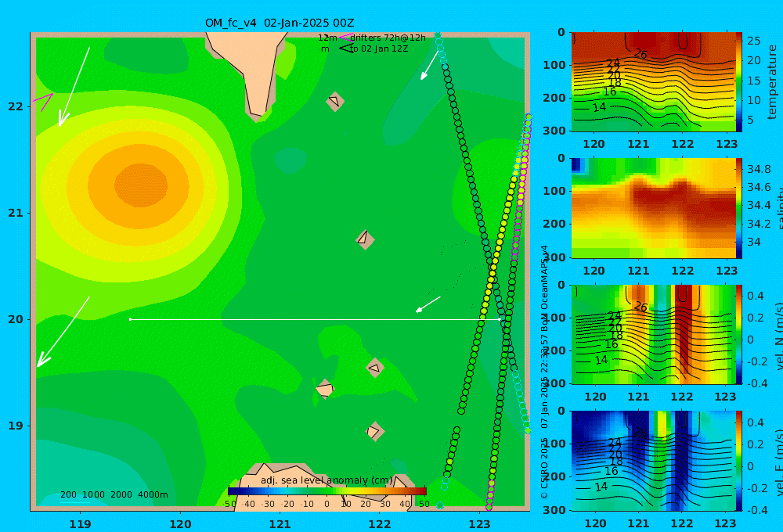Open the eastward velocity section panel
Viewport: 783px width, 532px height.
(654, 461)
